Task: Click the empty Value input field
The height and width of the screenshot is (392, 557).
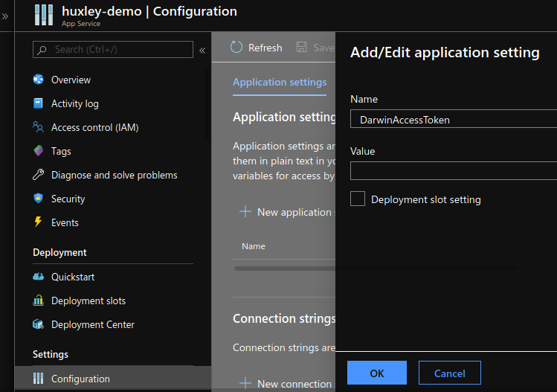Action: tap(454, 171)
